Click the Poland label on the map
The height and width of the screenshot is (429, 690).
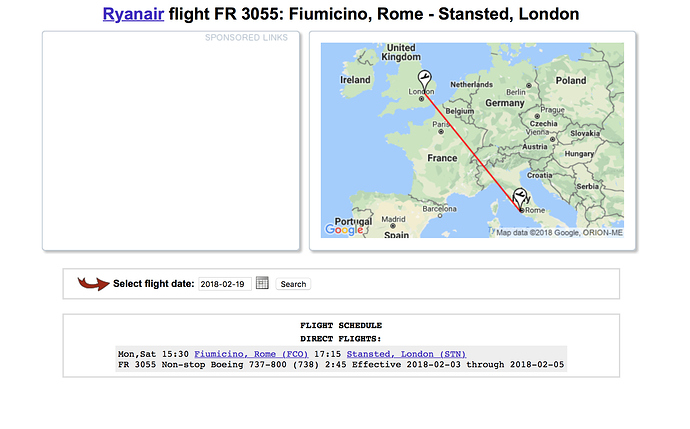tap(571, 80)
